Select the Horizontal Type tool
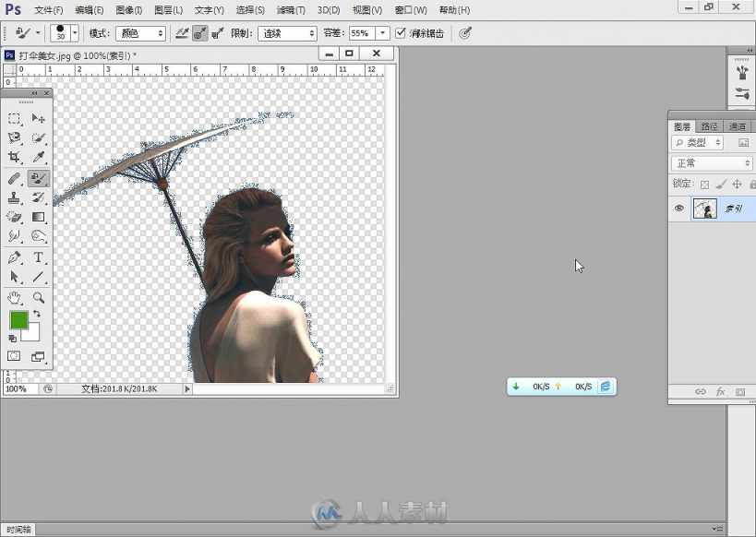Screen dimensions: 756x537 (38, 257)
